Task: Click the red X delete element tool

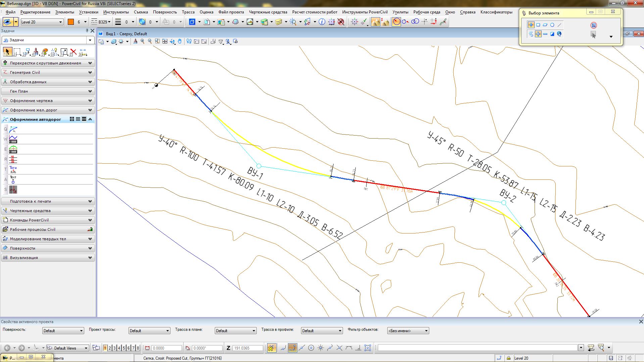Action: pos(73,52)
